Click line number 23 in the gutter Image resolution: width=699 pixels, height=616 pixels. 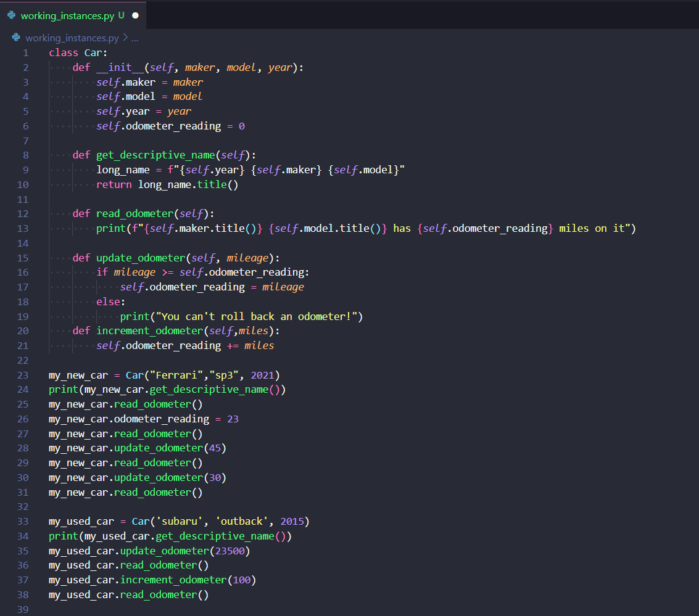(x=23, y=375)
